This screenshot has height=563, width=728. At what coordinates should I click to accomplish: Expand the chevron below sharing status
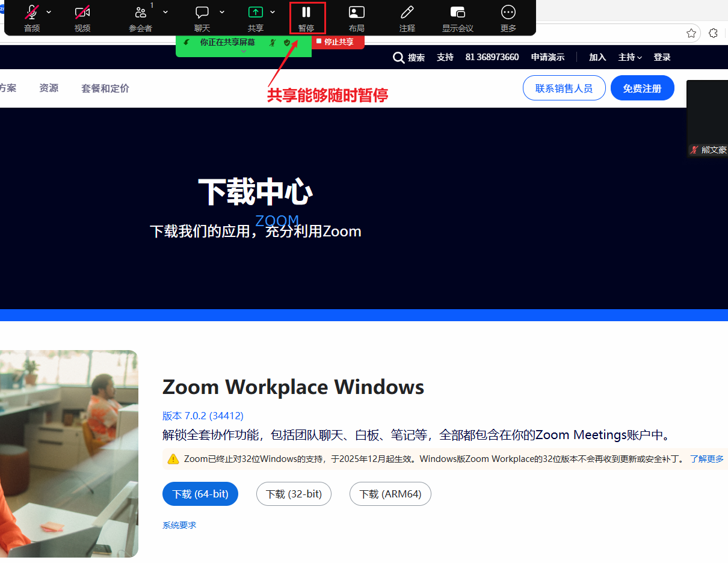(244, 52)
